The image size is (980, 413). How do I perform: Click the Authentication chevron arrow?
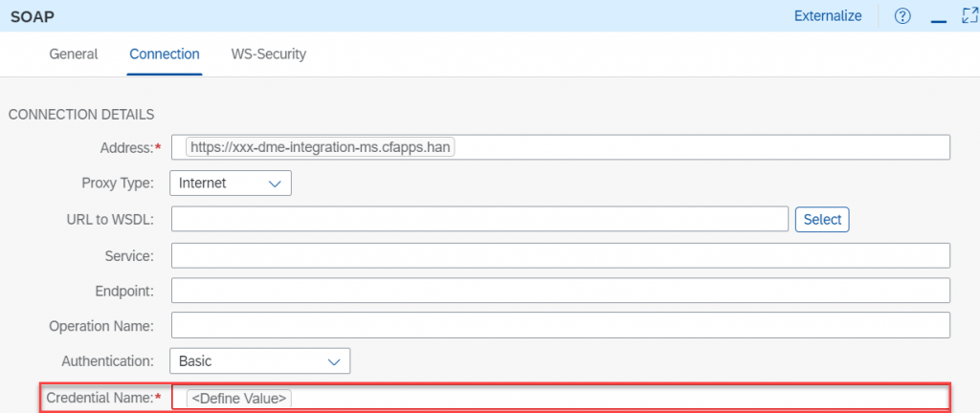[x=334, y=361]
